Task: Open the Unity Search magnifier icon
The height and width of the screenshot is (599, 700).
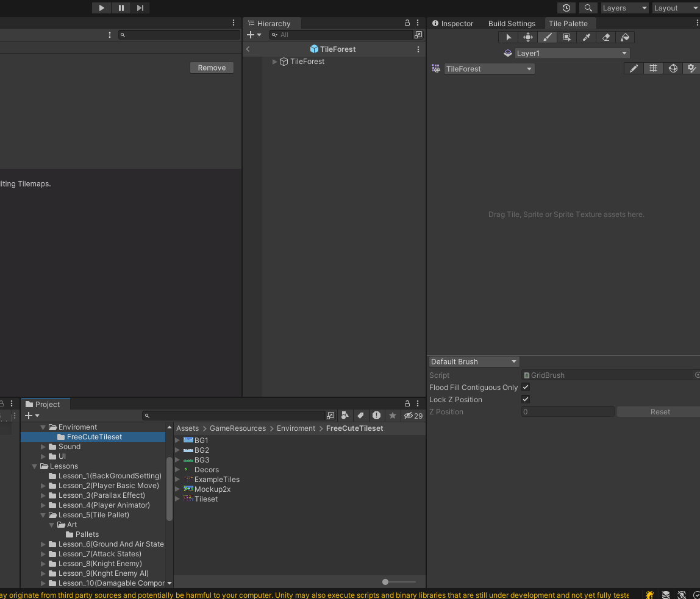Action: pyautogui.click(x=588, y=8)
